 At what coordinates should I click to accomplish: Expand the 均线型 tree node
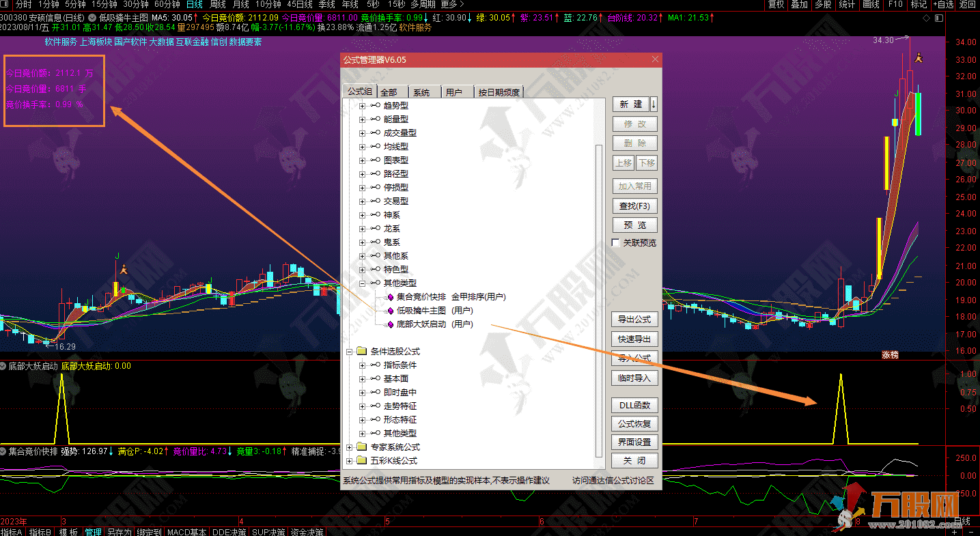[363, 147]
